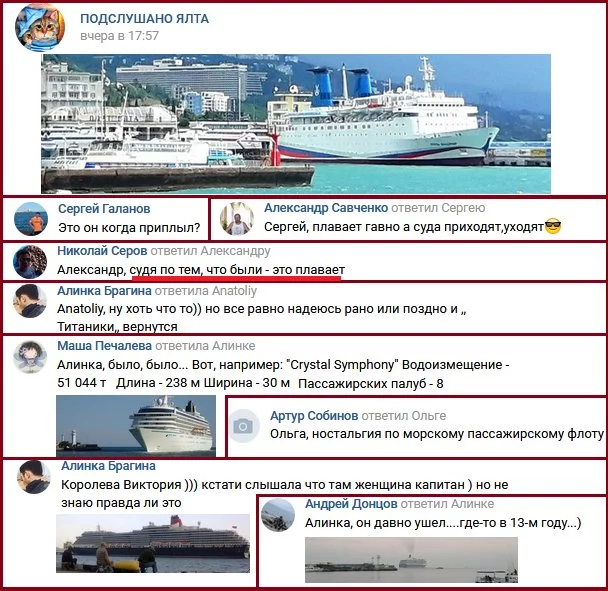
Task: Click the post timestamp вчера в 17:57
Action: 119,36
